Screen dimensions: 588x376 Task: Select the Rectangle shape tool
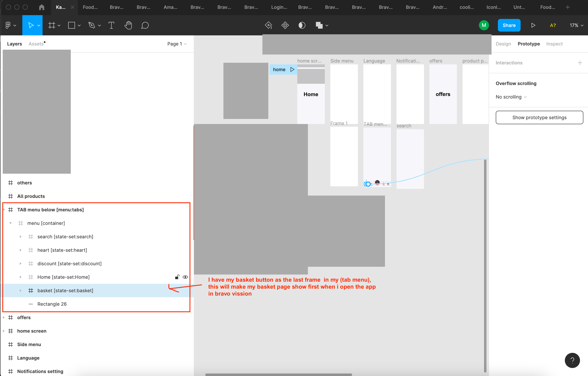point(72,25)
